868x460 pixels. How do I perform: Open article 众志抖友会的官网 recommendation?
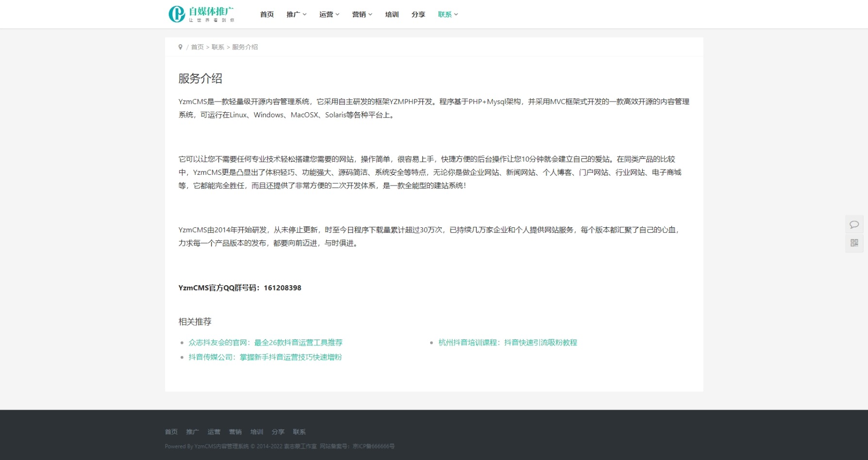tap(265, 342)
